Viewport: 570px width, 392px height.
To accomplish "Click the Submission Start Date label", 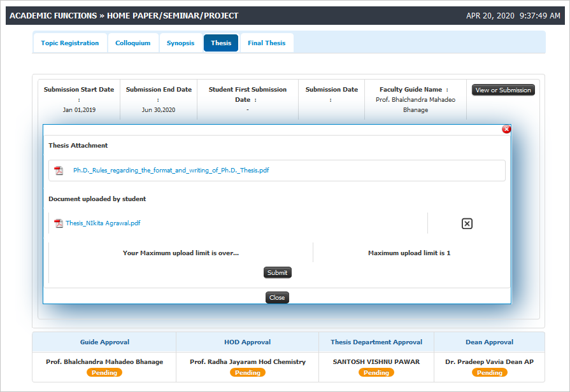I will tap(79, 89).
